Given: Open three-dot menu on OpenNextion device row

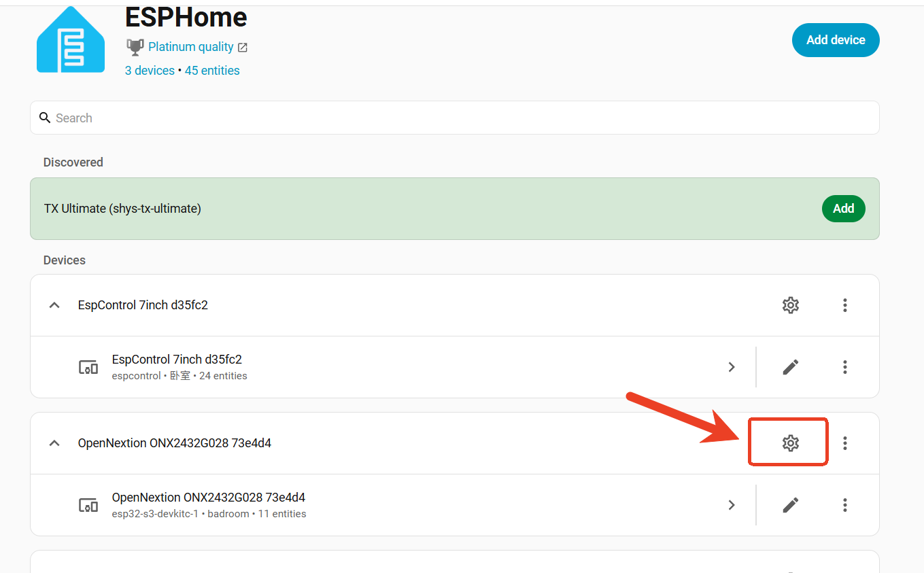Looking at the screenshot, I should pyautogui.click(x=845, y=505).
